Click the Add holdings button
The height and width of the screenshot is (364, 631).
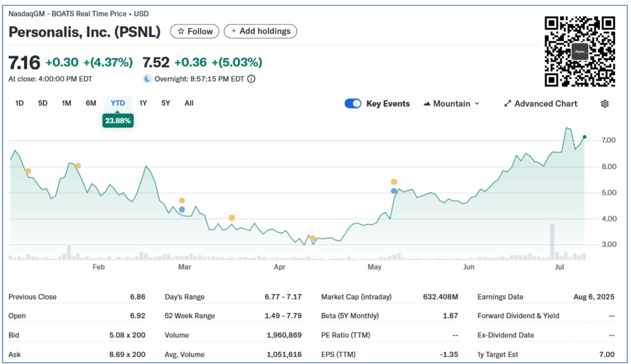click(x=261, y=32)
